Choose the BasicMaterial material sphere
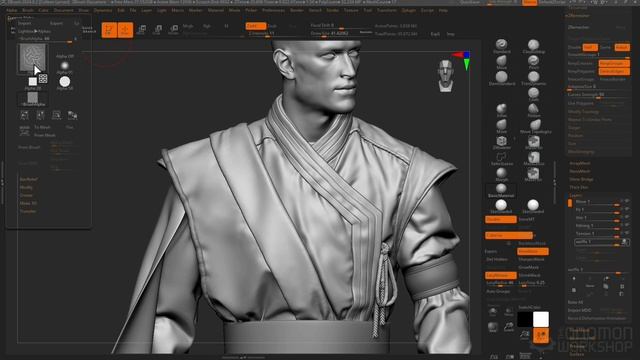 pos(501,190)
